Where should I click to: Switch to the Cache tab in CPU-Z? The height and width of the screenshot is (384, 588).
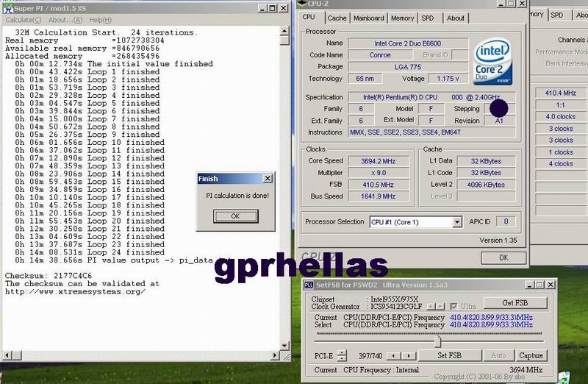[x=337, y=18]
